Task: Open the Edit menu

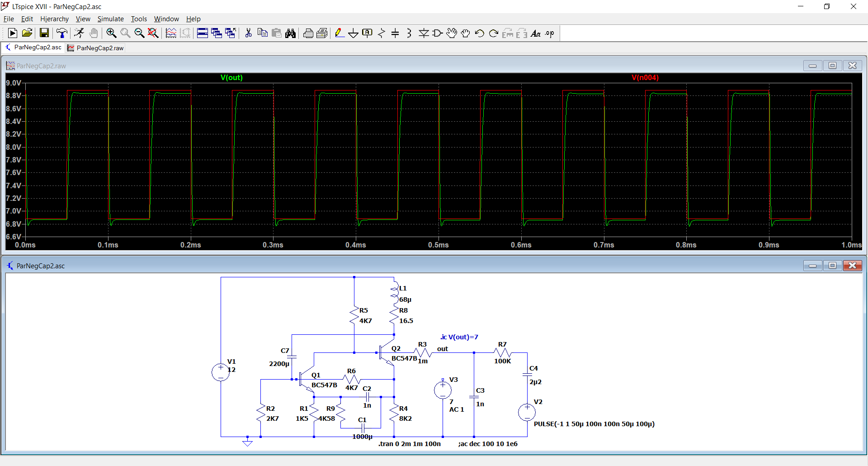Action: 27,19
